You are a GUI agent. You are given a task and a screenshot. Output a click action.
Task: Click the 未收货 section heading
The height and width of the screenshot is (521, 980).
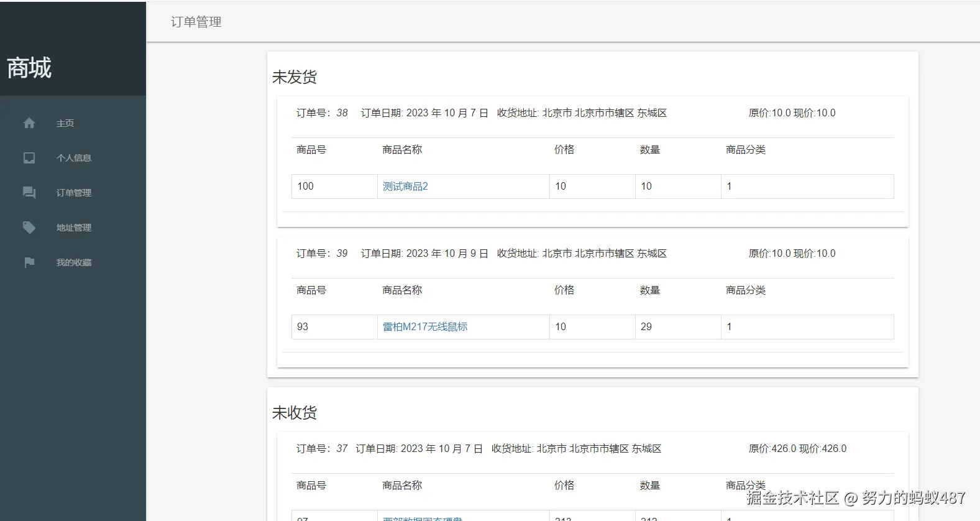pos(295,413)
